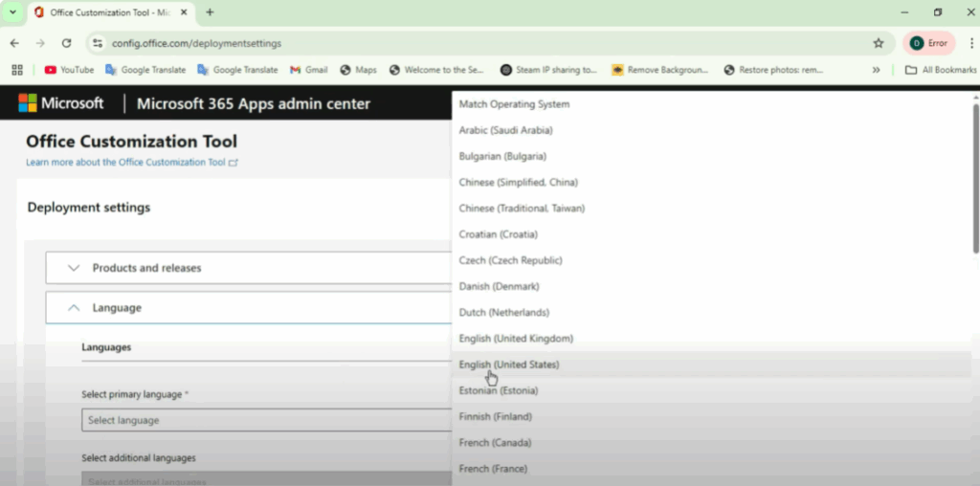Click the browser back arrow icon
Image resolution: width=980 pixels, height=486 pixels.
pyautogui.click(x=14, y=43)
